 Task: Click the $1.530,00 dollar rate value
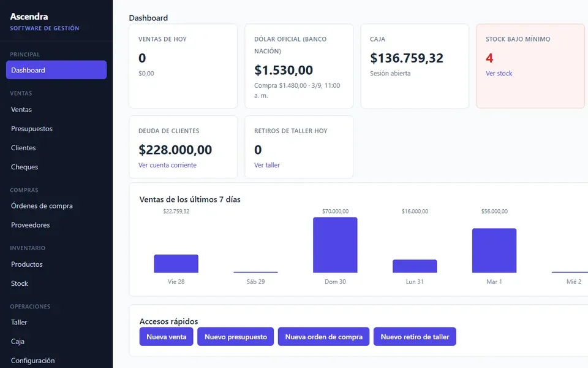click(x=284, y=70)
